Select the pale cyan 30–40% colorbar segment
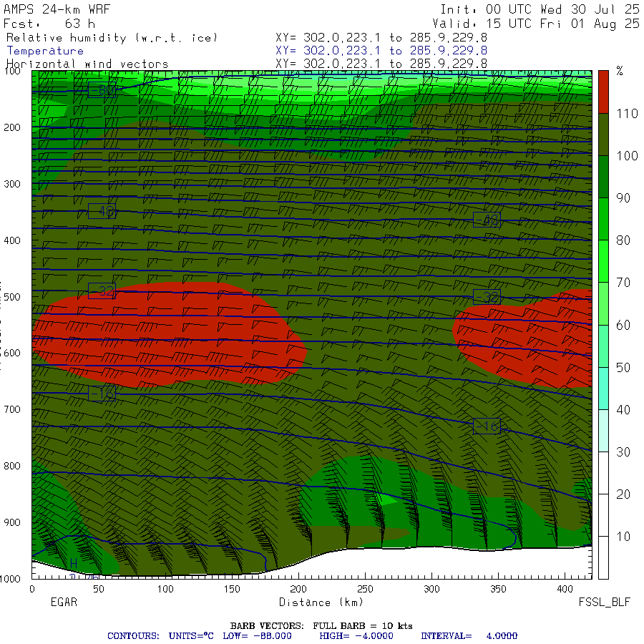 tap(603, 431)
